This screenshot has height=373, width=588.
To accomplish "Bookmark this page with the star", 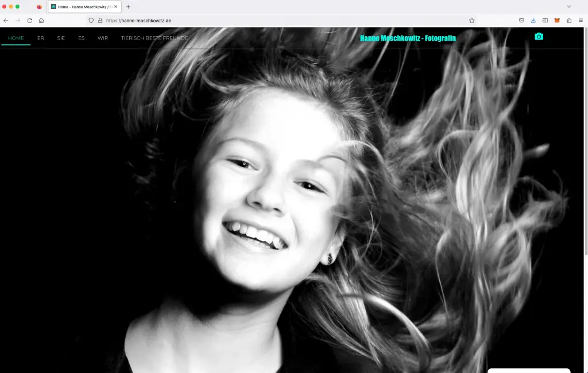I will 471,20.
